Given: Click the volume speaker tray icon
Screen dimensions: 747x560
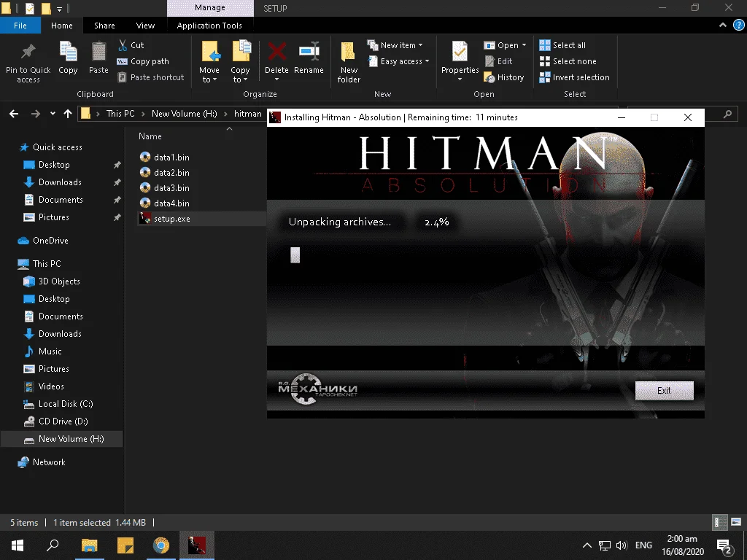Looking at the screenshot, I should click(x=622, y=545).
